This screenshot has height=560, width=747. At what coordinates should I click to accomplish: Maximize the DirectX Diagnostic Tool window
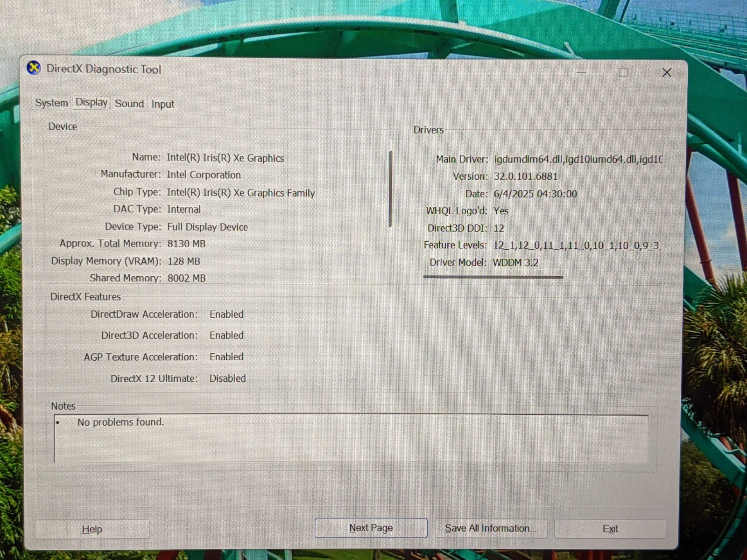pos(623,72)
